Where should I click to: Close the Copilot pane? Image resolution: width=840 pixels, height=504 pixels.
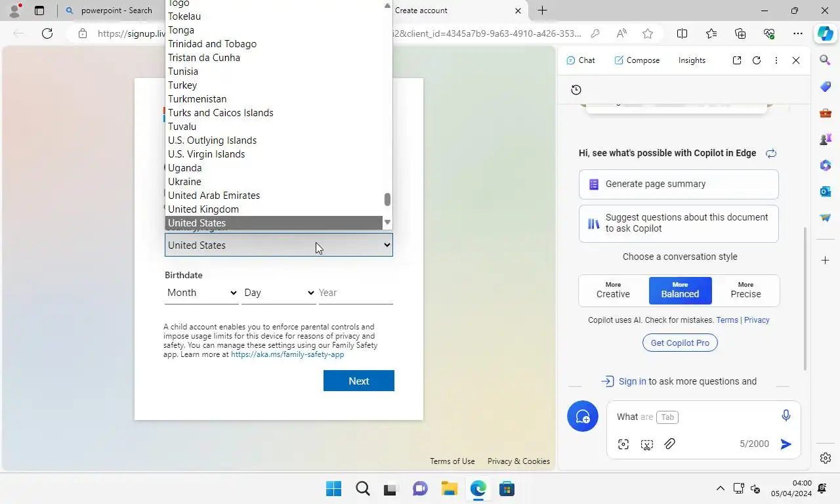tap(796, 60)
